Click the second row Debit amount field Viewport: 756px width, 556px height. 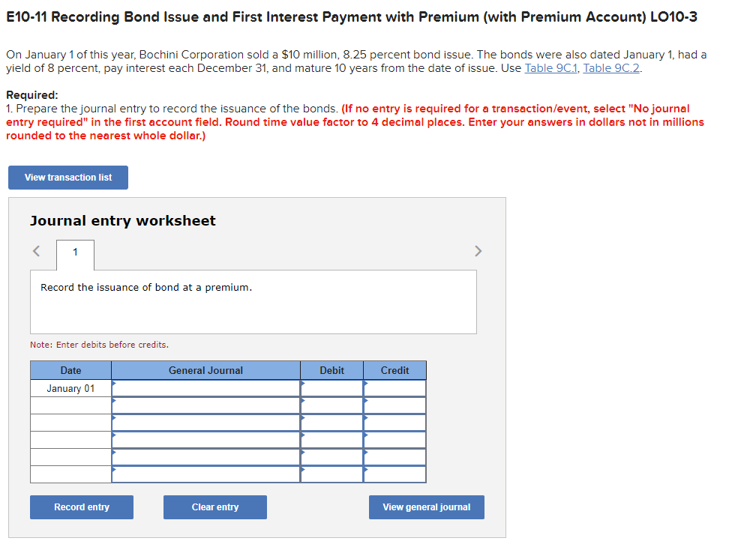(x=331, y=405)
